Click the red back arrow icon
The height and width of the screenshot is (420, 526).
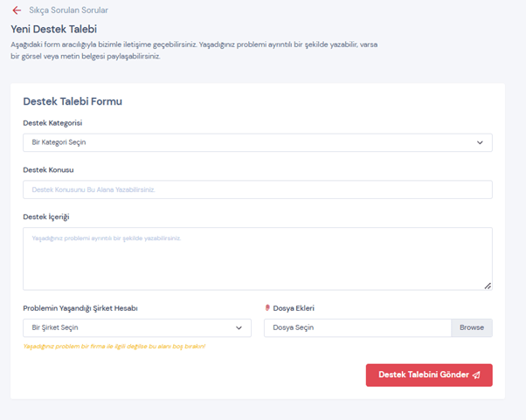pyautogui.click(x=17, y=10)
